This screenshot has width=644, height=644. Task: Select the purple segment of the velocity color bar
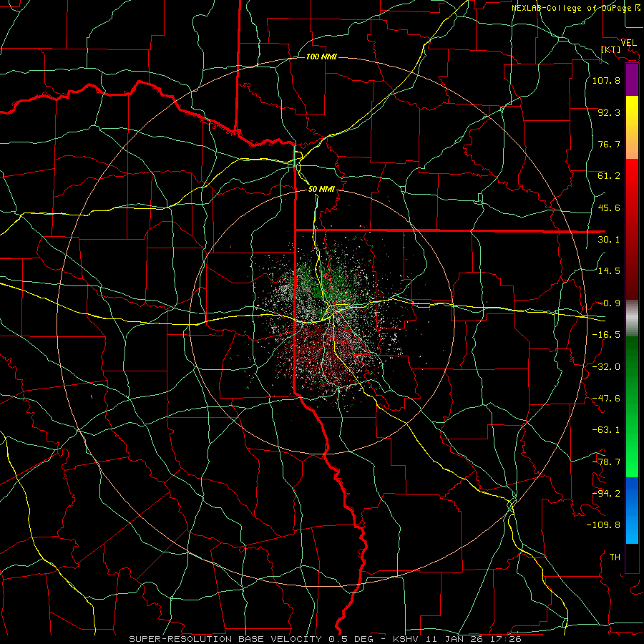tap(632, 79)
